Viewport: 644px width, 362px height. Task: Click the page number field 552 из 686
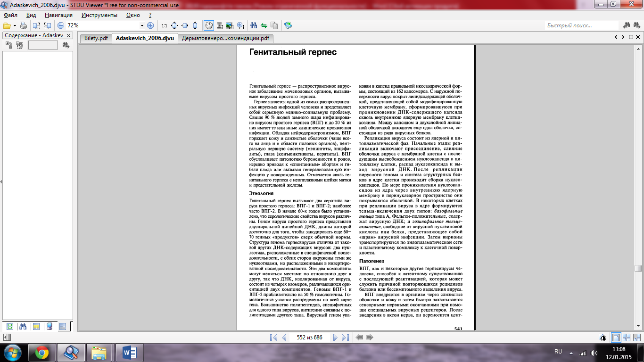coord(310,337)
